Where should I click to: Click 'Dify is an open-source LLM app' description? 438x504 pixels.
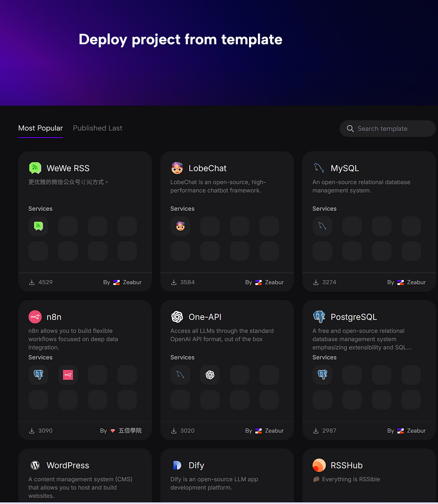[214, 483]
